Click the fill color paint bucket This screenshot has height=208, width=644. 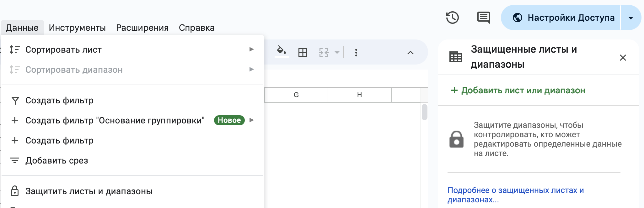pyautogui.click(x=282, y=52)
